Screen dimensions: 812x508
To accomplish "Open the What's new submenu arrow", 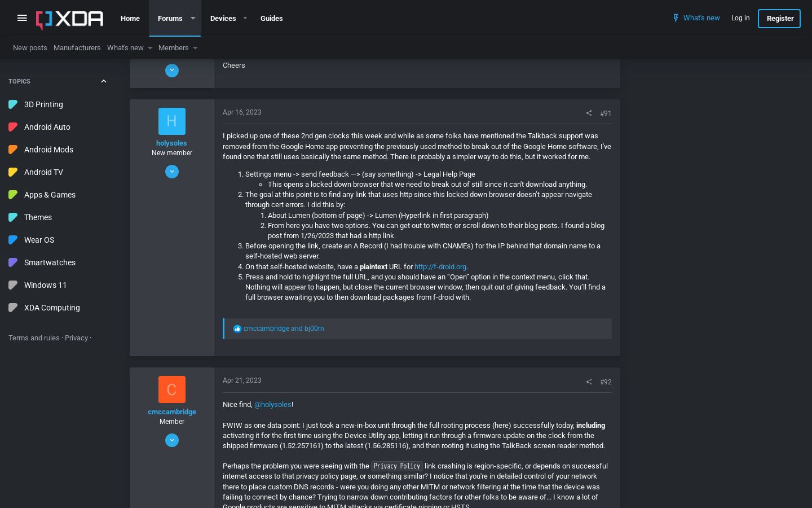I will (150, 48).
